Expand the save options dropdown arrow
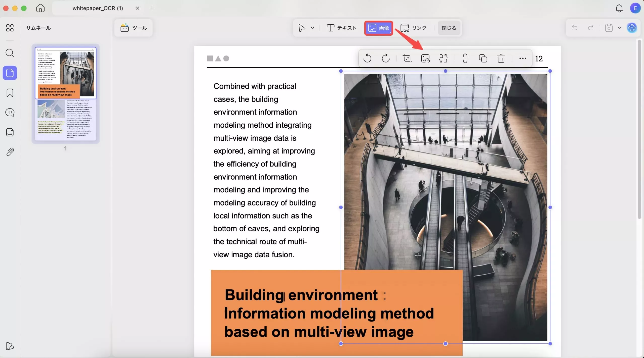The width and height of the screenshot is (644, 358). click(x=620, y=28)
